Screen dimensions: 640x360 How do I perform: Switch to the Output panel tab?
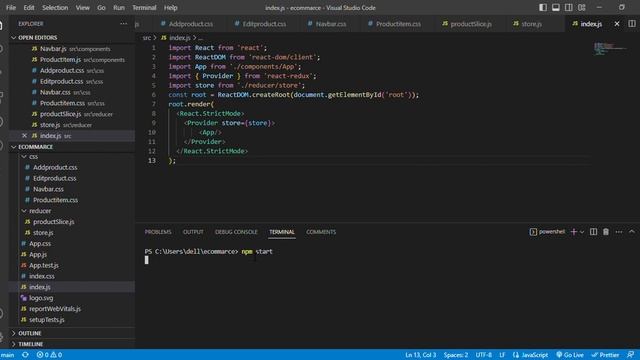[193, 232]
